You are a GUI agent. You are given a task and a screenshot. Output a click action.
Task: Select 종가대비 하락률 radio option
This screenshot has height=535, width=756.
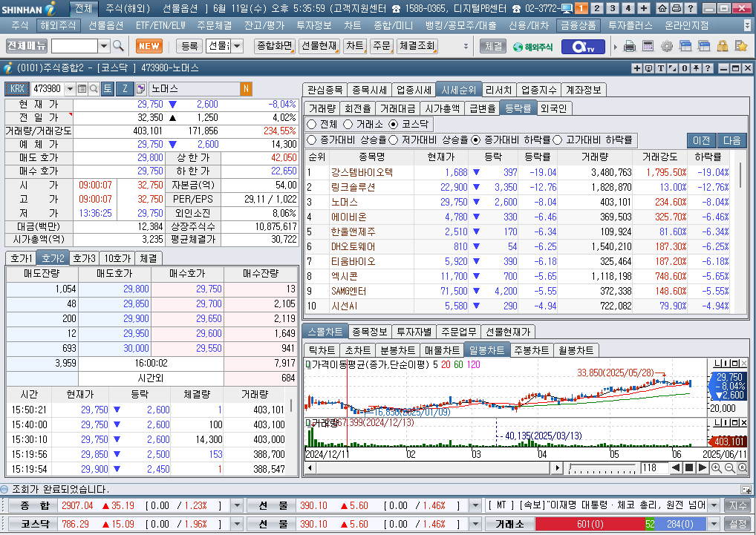pos(476,140)
